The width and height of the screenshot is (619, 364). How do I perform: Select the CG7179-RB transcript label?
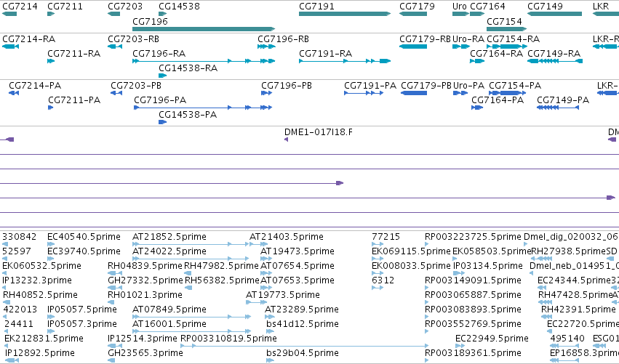(426, 39)
